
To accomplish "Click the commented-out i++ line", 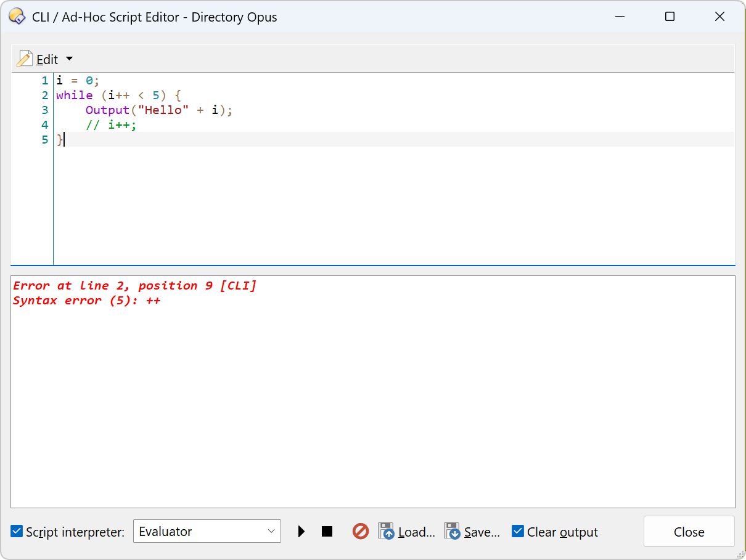I will tap(111, 125).
